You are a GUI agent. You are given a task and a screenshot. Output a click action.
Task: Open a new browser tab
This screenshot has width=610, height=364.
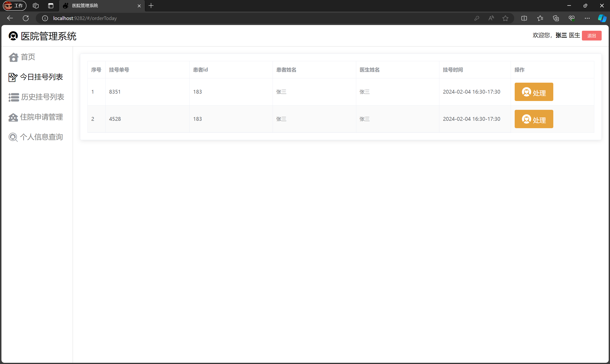point(151,6)
